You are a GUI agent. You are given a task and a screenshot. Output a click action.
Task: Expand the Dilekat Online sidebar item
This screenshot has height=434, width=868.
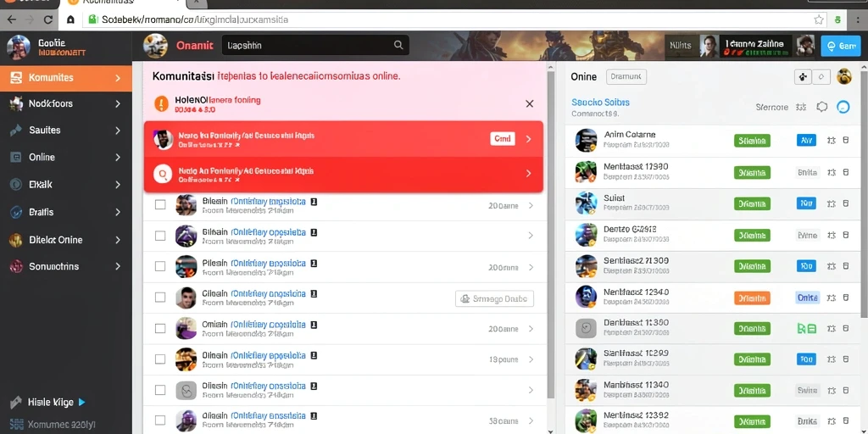tap(66, 240)
